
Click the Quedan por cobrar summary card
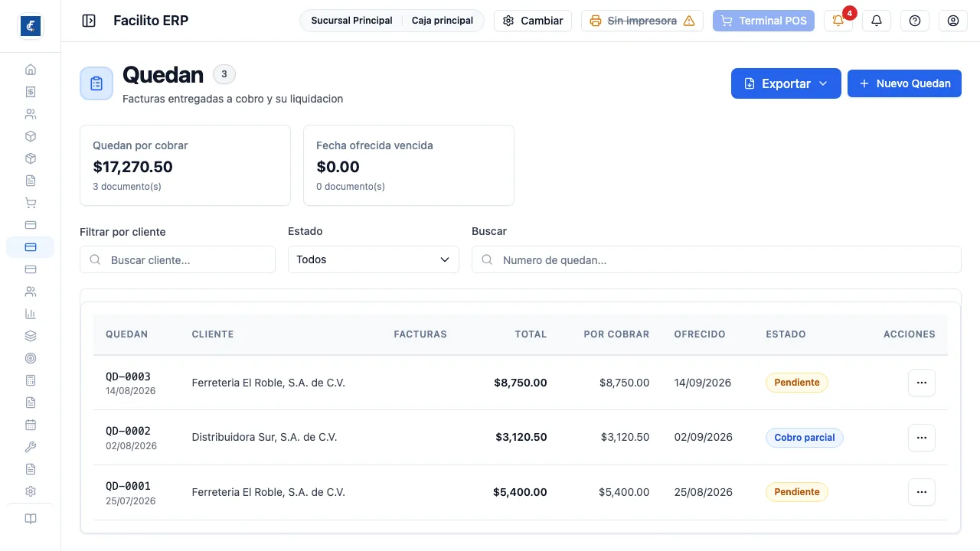coord(185,165)
